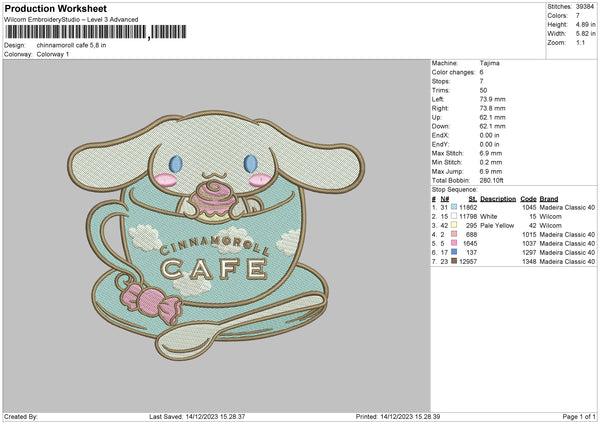600x424 pixels.
Task: Select design name 'chinnamoroll cafe 5,8 in'
Action: click(x=71, y=45)
